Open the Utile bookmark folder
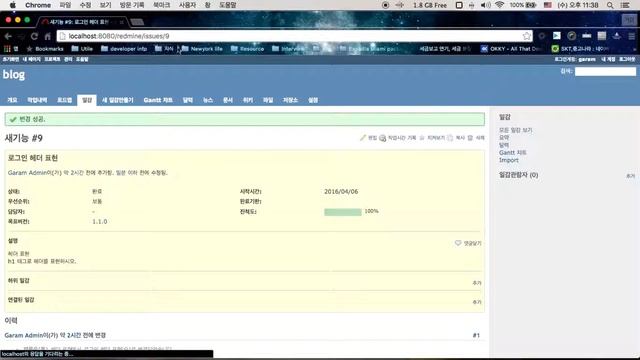 [x=82, y=49]
